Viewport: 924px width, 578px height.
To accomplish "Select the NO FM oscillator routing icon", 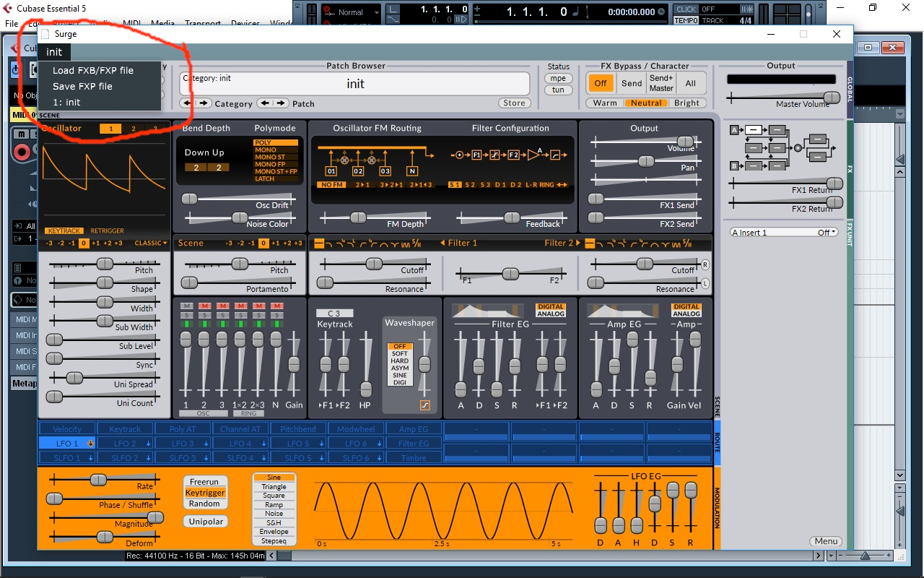I will (x=333, y=185).
